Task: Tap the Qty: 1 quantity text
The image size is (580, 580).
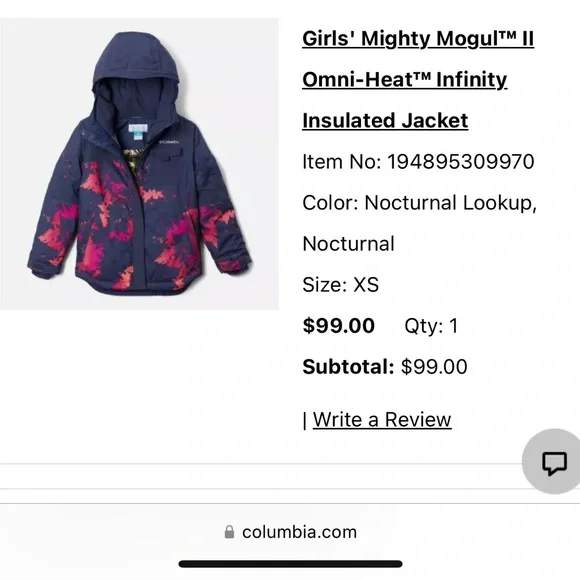Action: [x=431, y=326]
